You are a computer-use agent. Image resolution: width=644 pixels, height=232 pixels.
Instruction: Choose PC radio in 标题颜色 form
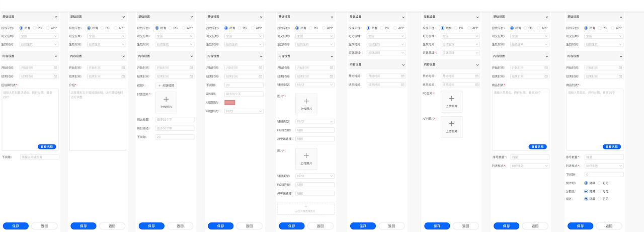click(x=239, y=28)
